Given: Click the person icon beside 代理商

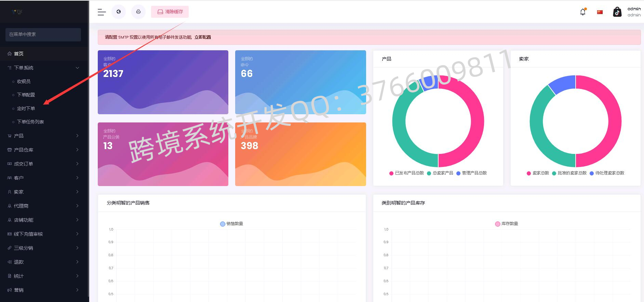Looking at the screenshot, I should [10, 206].
